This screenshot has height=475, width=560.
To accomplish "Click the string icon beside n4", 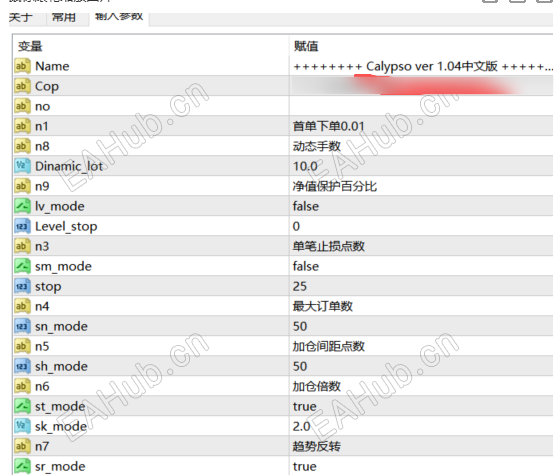I will [x=22, y=306].
